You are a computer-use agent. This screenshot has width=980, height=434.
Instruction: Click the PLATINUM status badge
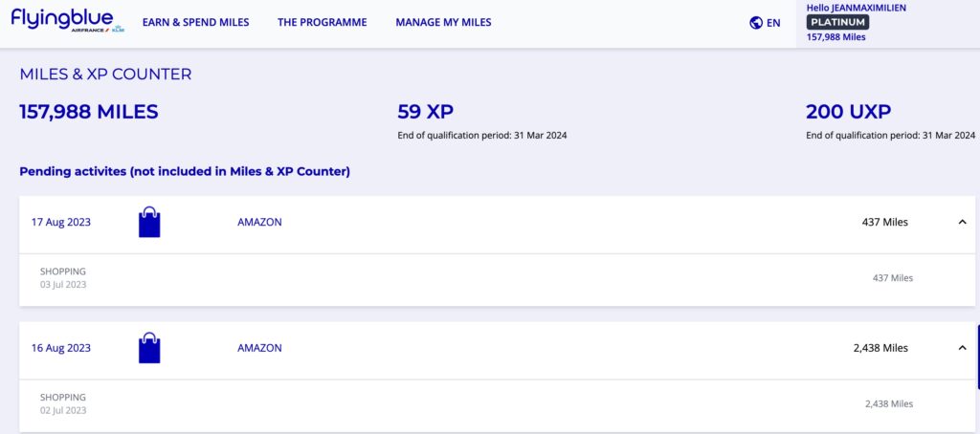point(838,22)
